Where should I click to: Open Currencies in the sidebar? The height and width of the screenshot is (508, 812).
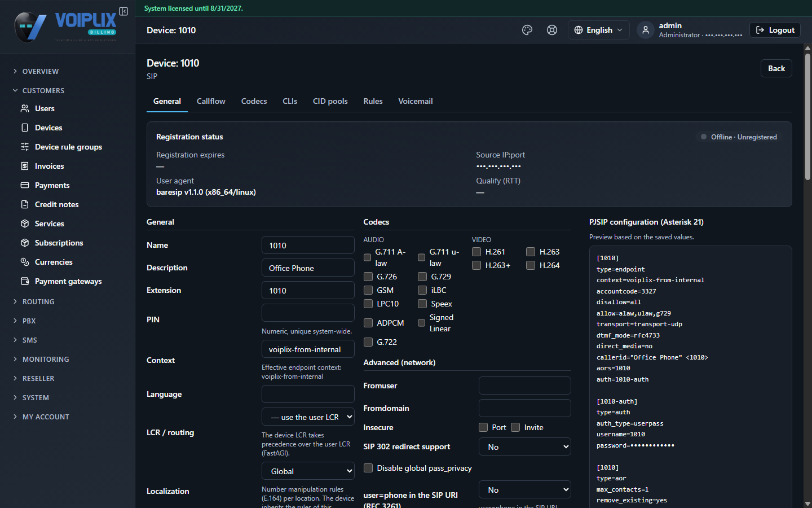54,262
